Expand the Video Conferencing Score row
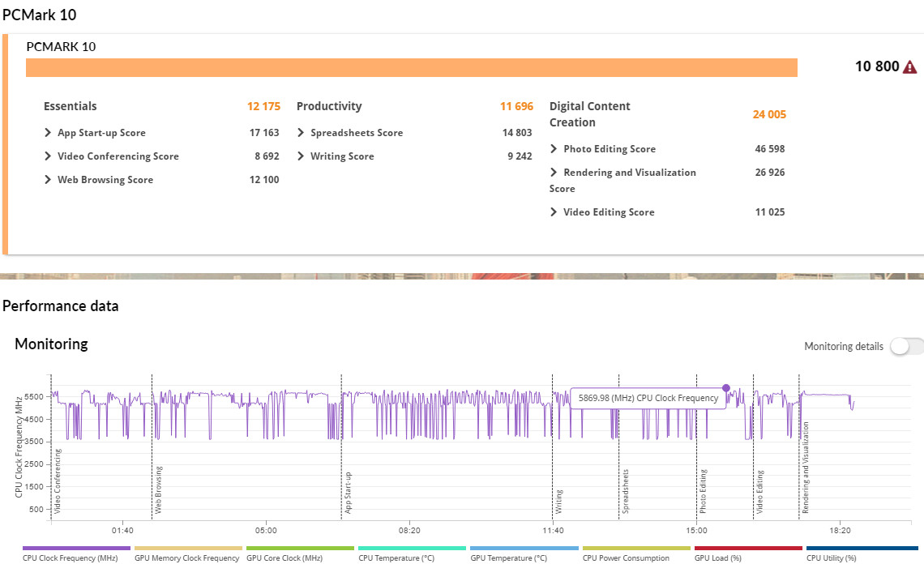The width and height of the screenshot is (924, 564). (48, 156)
